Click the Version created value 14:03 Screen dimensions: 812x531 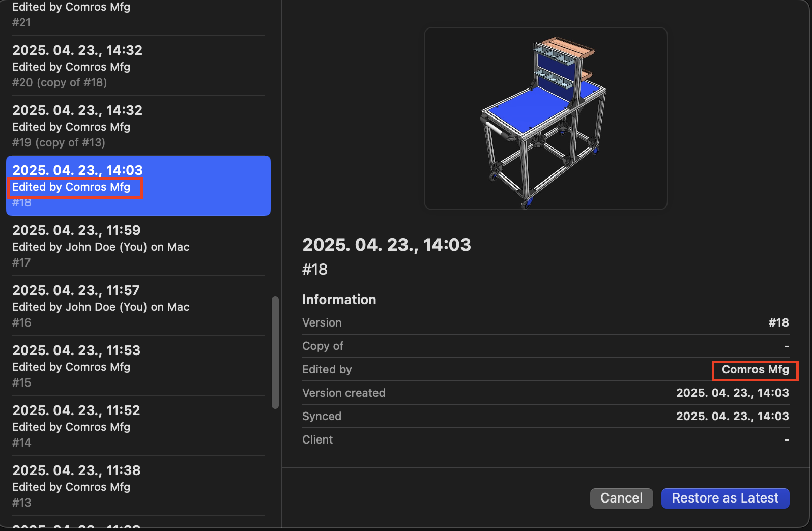(732, 393)
